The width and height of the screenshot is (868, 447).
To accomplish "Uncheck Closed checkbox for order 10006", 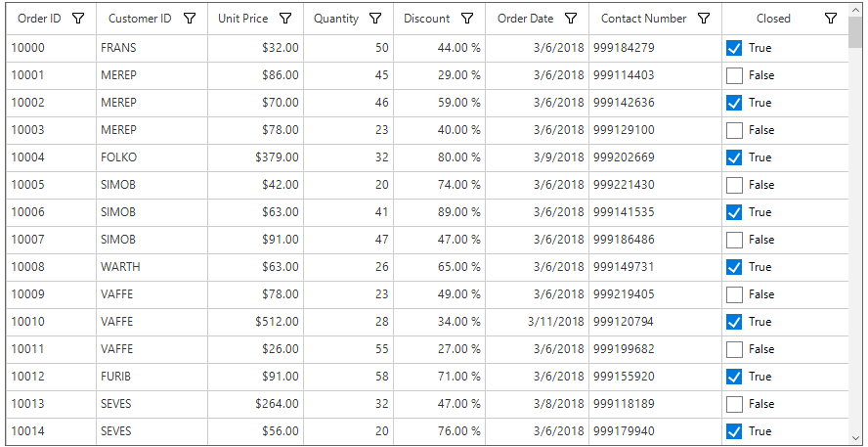I will point(734,212).
